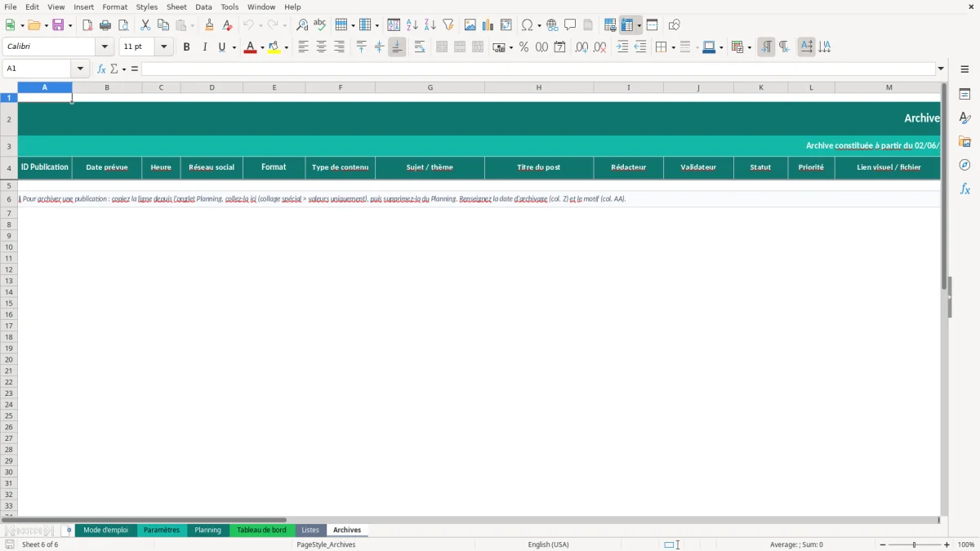Insert a hyperlink
980x551 pixels.
[x=552, y=25]
